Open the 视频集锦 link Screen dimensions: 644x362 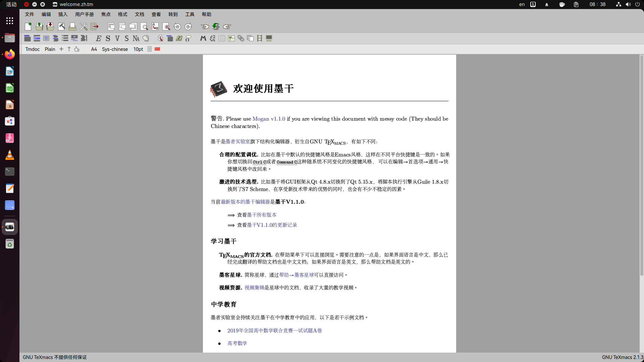point(255,288)
